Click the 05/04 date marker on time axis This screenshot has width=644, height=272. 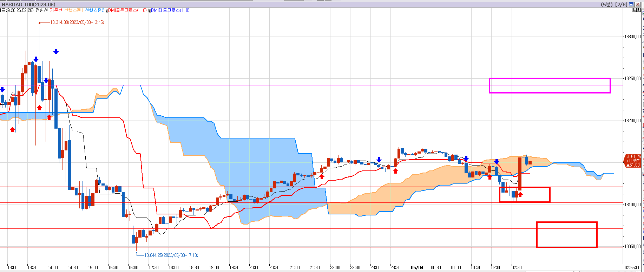tap(417, 267)
